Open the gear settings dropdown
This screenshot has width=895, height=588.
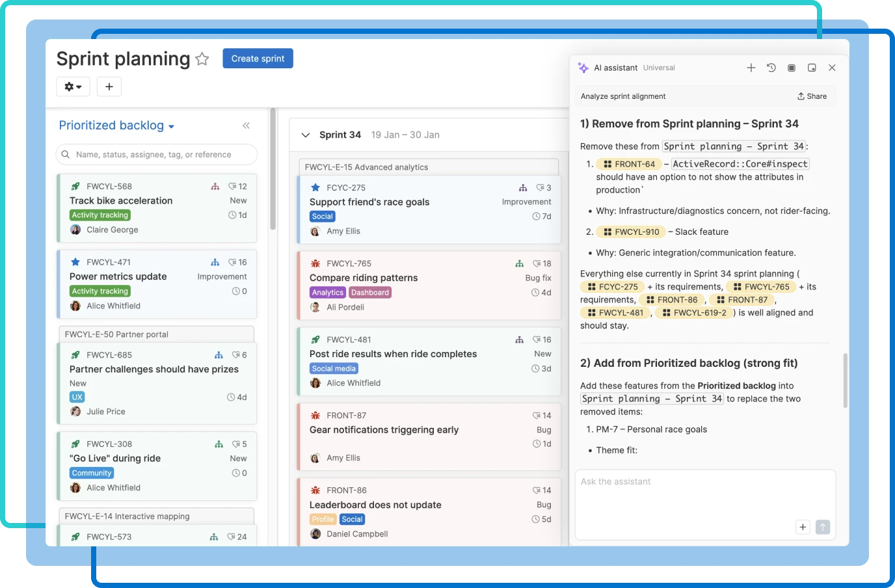click(73, 86)
